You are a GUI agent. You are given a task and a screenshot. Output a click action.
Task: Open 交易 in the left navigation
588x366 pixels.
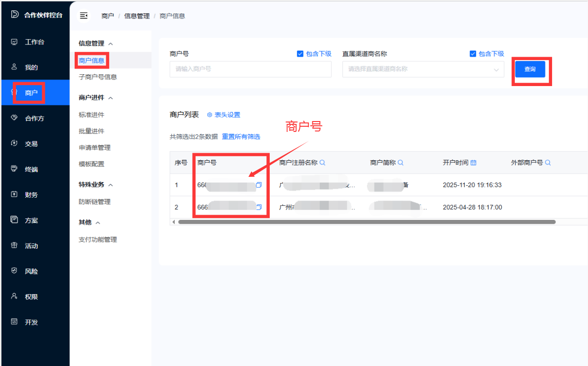(31, 144)
